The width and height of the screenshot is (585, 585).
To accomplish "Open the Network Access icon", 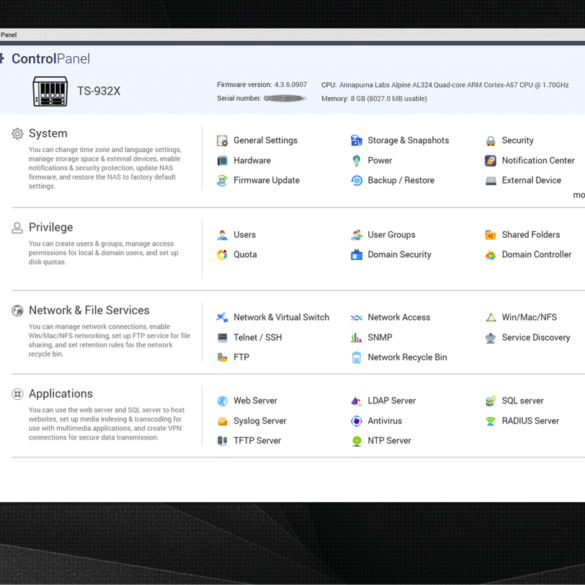I will 357,318.
